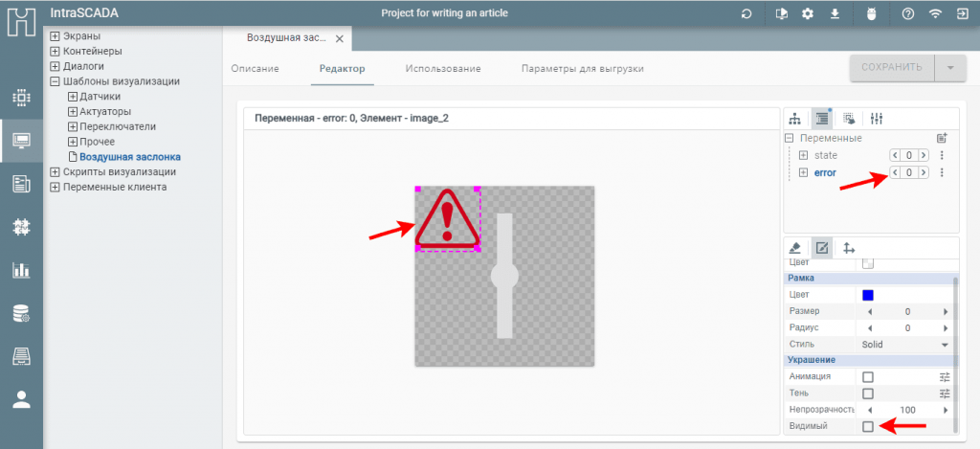This screenshot has width=980, height=449.
Task: Expand the Экраны tree node
Action: click(55, 36)
